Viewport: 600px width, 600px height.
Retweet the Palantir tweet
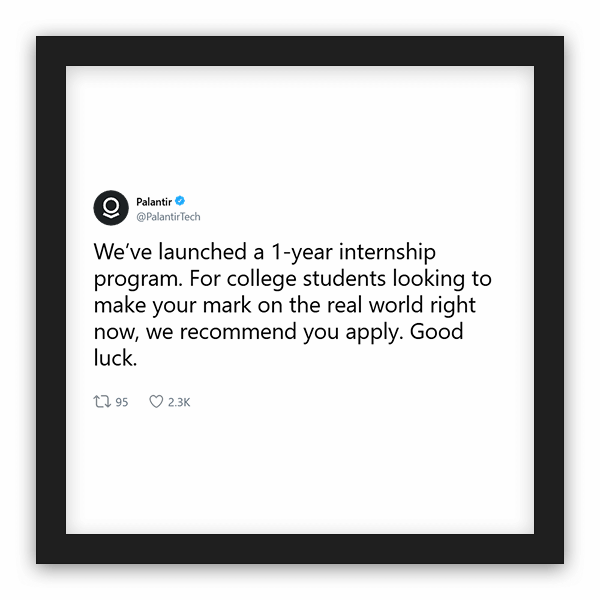101,402
